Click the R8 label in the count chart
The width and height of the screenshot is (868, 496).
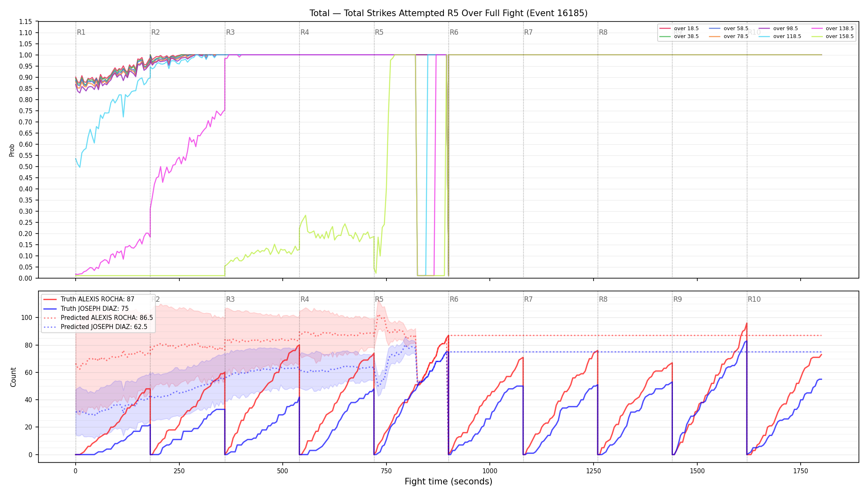pyautogui.click(x=603, y=299)
